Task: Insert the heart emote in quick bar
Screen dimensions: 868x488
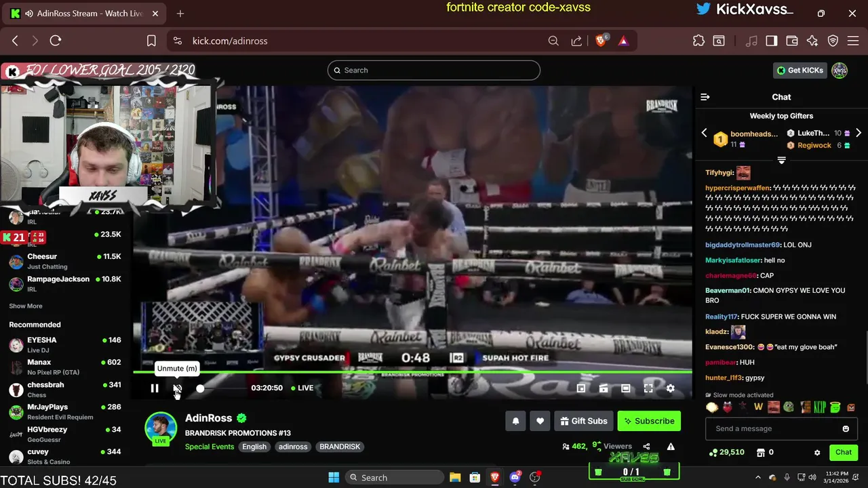Action: pos(727,407)
